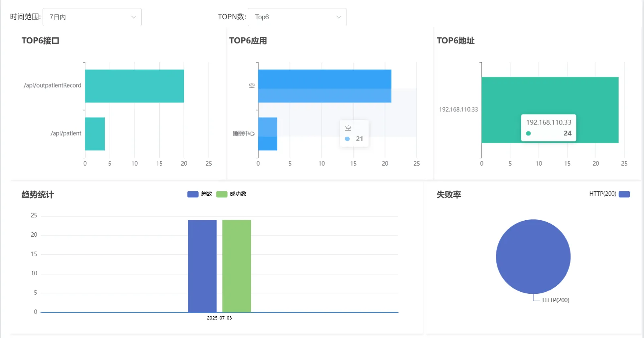Toggle the 成功数 legend swatch in trend chart
Screen dimensions: 644x338
222,194
